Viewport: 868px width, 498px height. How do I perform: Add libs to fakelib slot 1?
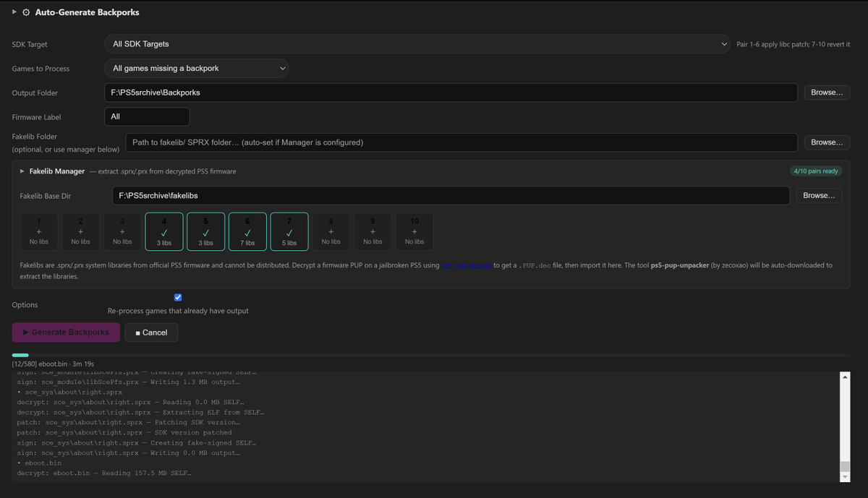pos(38,231)
